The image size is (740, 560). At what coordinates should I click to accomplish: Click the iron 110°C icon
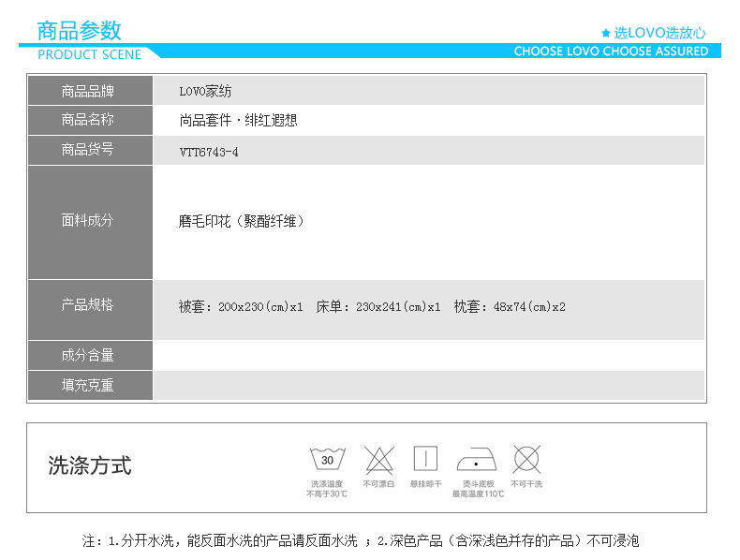click(x=477, y=461)
